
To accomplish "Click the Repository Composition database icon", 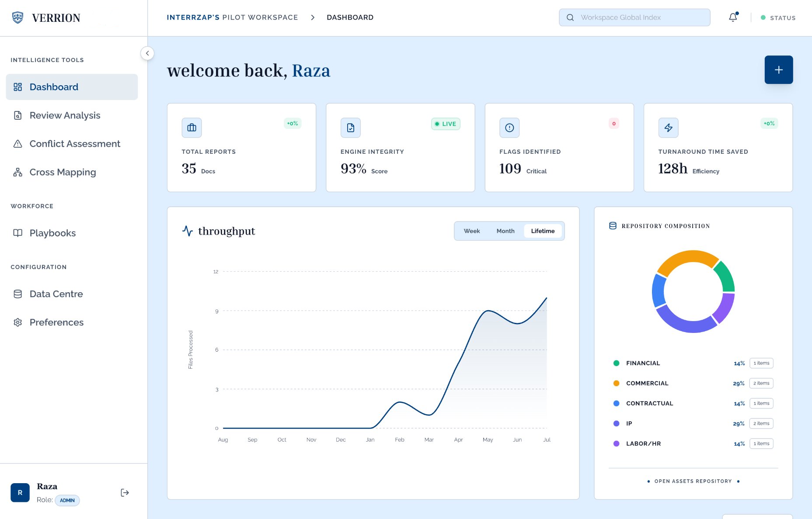I will [613, 226].
